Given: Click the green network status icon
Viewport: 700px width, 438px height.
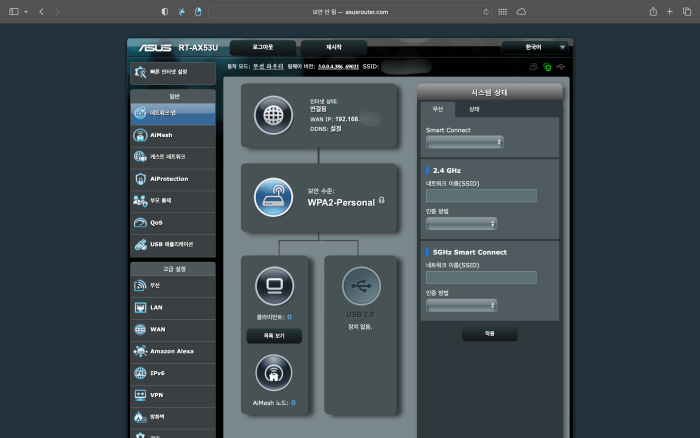Looking at the screenshot, I should [547, 67].
